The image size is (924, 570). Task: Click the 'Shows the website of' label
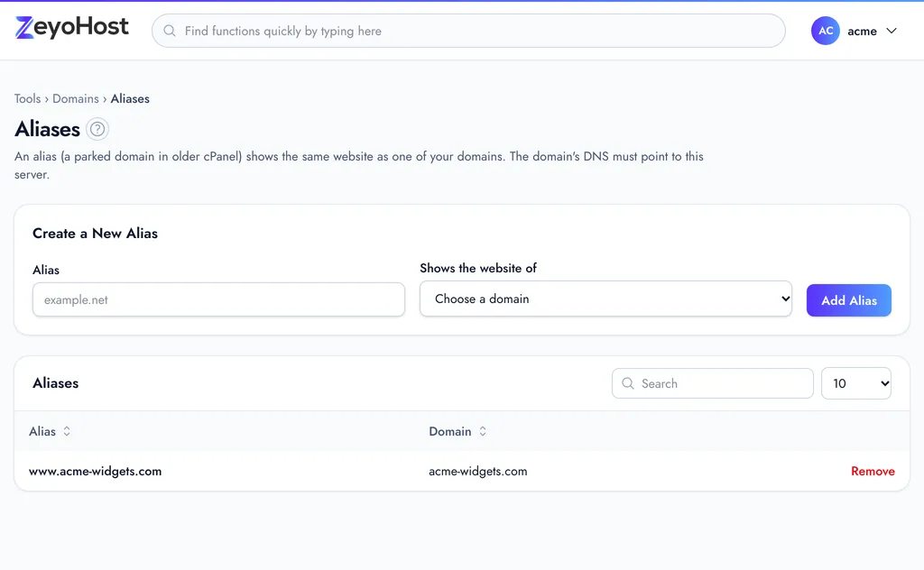[x=478, y=268]
